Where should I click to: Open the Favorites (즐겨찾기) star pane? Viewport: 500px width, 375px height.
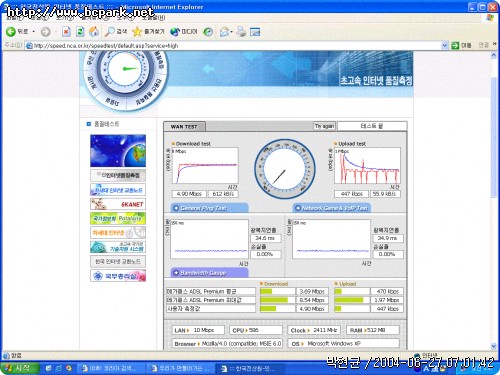[x=148, y=32]
